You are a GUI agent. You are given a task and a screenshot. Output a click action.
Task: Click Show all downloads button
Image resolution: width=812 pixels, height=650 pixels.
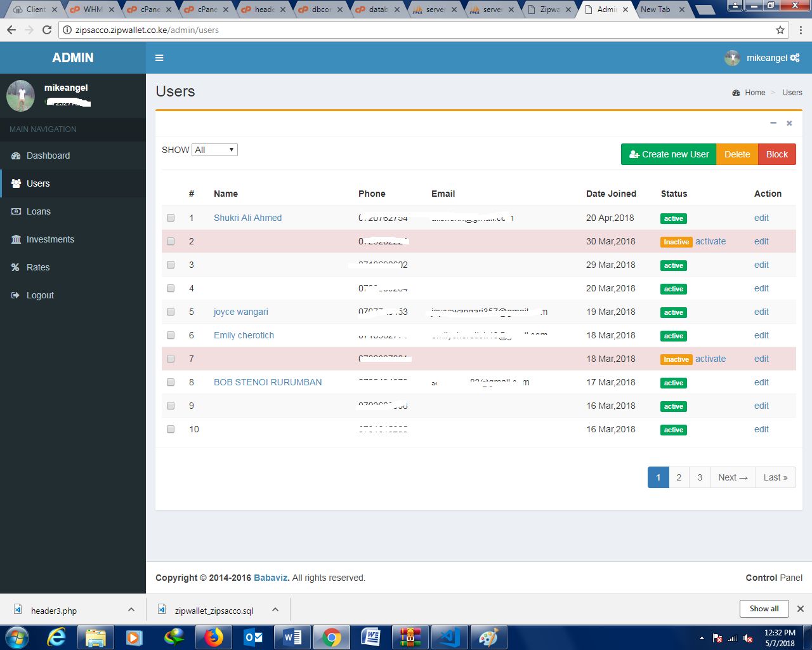coord(764,608)
